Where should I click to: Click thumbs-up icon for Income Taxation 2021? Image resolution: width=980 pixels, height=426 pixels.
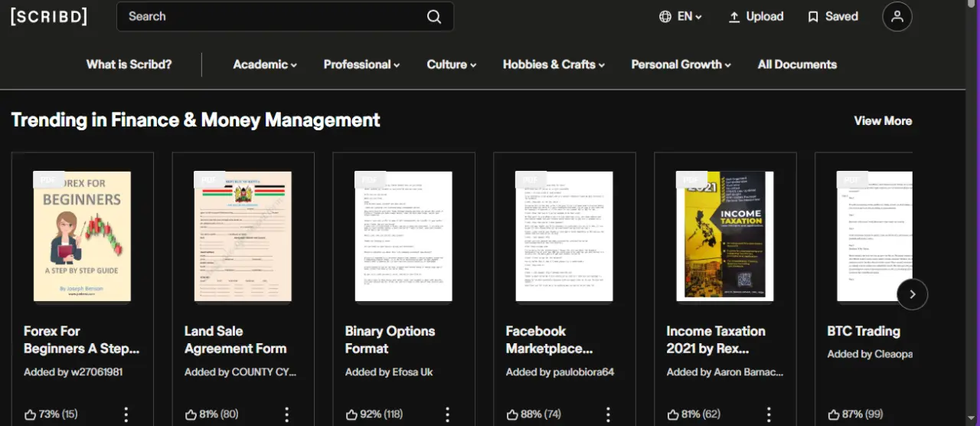[x=673, y=415]
